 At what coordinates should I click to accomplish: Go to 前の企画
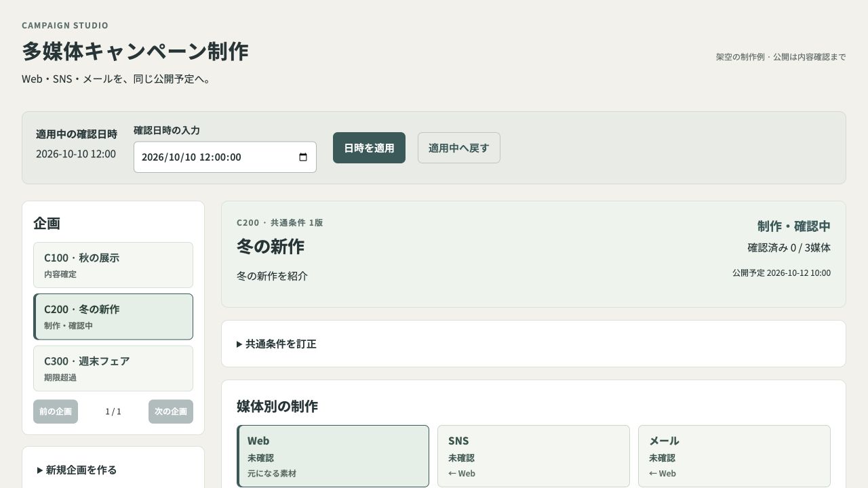56,411
